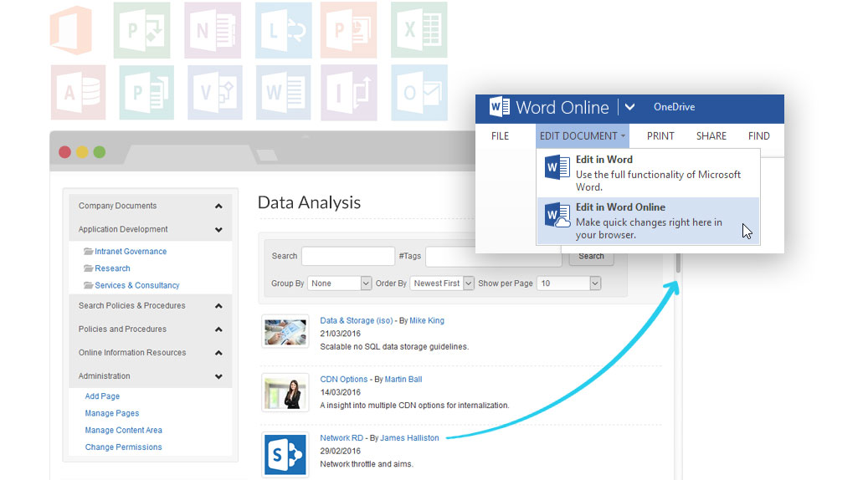Click Services & Consultancy folder icon
The image size is (868, 480).
[x=88, y=285]
